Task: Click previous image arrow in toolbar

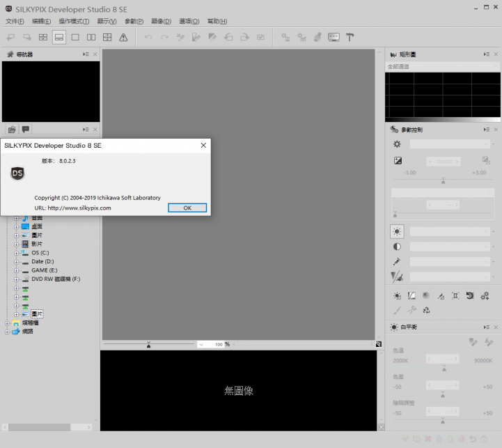Action: (11, 37)
